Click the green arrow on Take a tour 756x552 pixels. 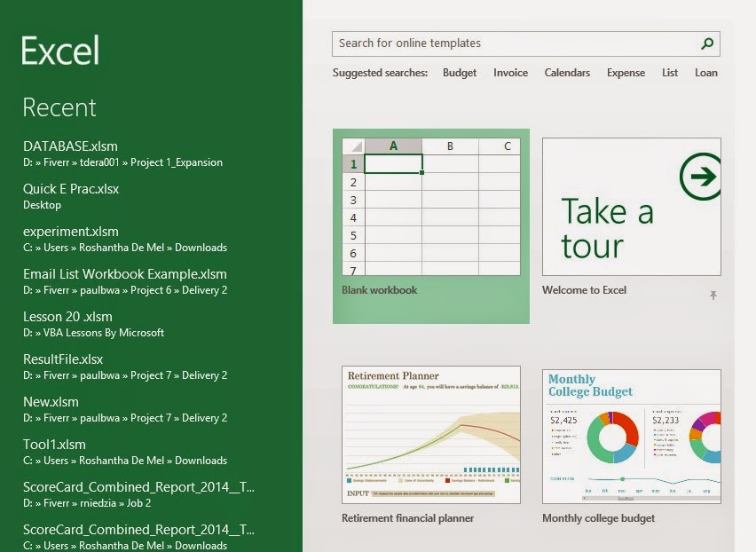pos(702,176)
